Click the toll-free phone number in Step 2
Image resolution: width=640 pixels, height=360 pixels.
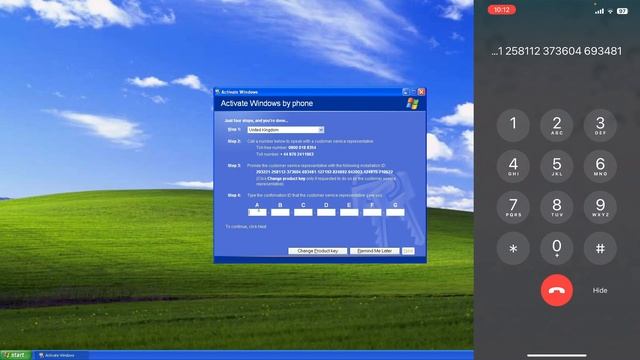302,148
